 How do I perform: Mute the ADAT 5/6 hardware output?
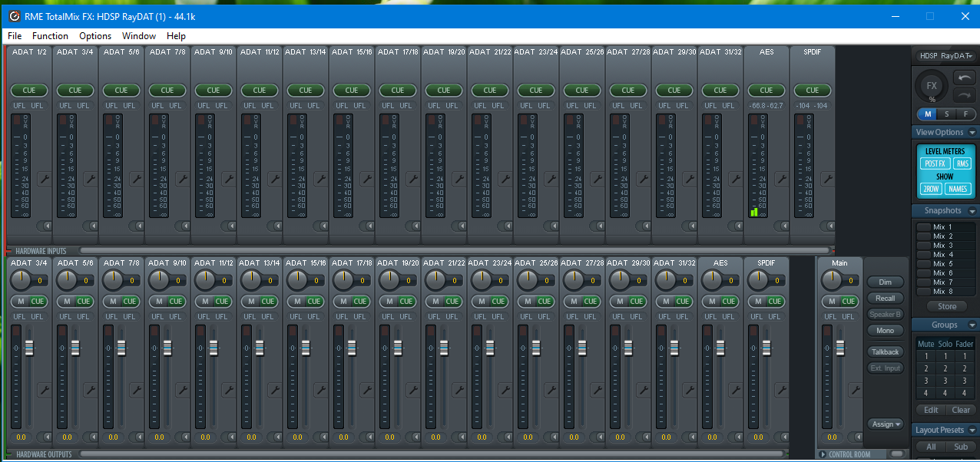click(x=67, y=301)
